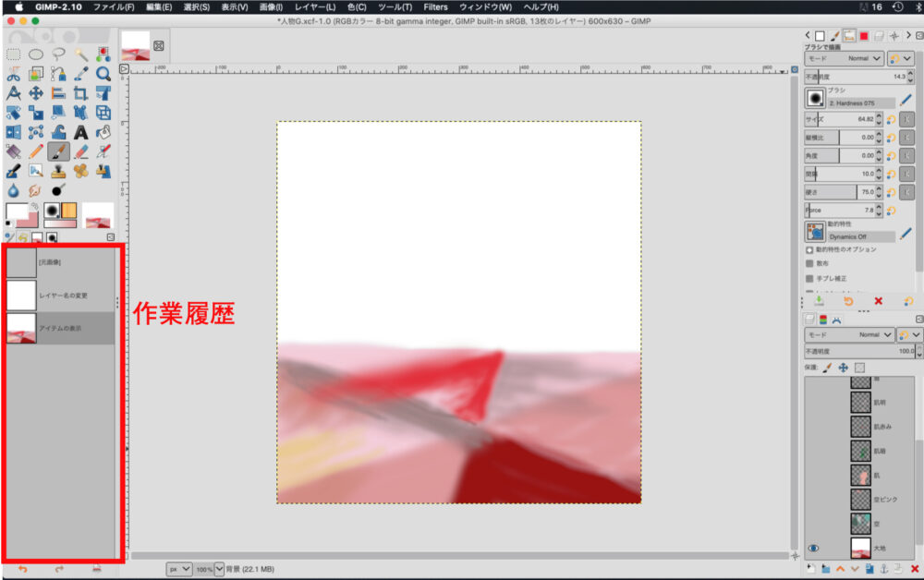The height and width of the screenshot is (580, 924).
Task: Activate the Fuzzy Select magic wand
Action: pos(81,54)
